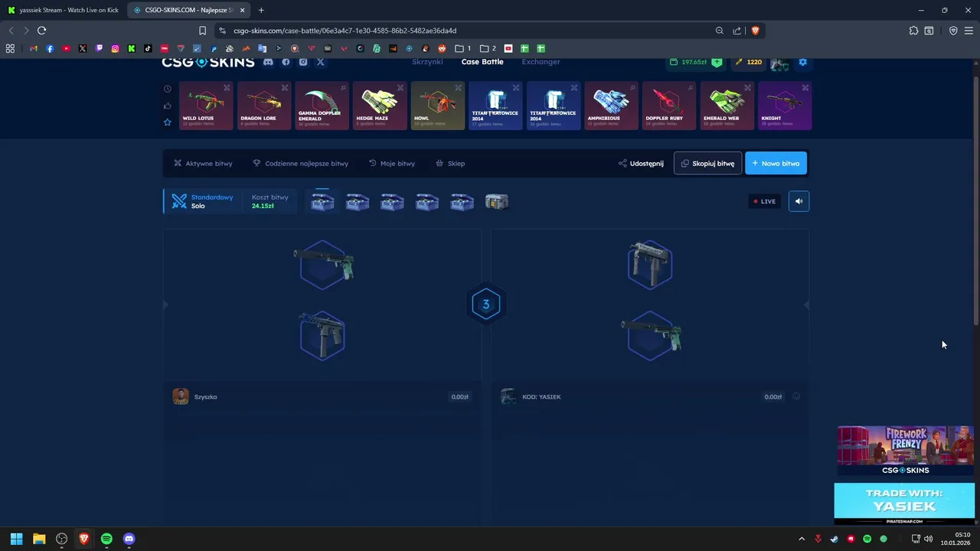
Task: Select the clock (recent drops) filter icon
Action: coord(168,88)
